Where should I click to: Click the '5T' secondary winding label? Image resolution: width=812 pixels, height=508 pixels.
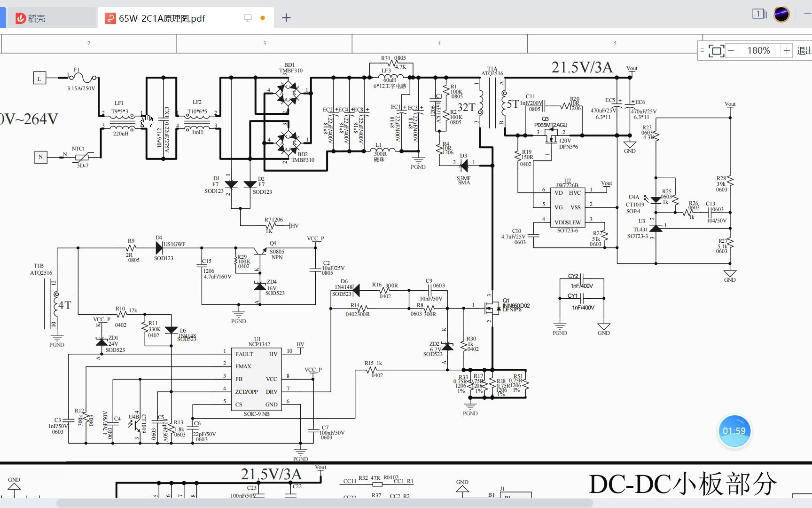pos(513,104)
